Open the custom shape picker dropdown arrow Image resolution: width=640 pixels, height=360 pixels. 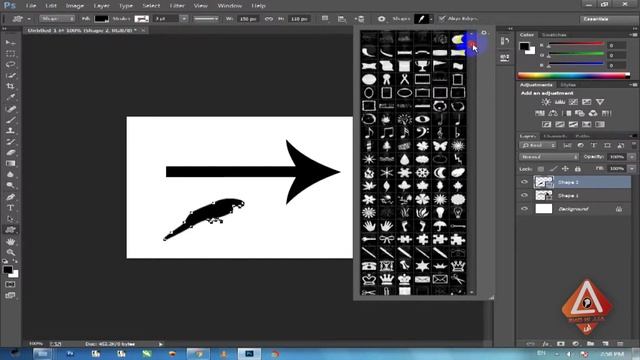click(431, 19)
